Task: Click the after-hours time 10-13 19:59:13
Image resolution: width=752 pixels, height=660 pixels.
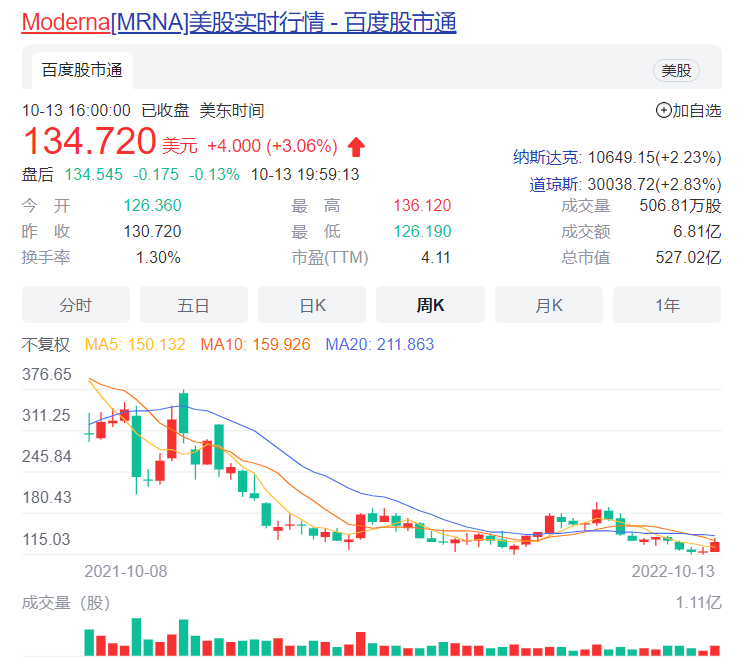Action: click(305, 174)
